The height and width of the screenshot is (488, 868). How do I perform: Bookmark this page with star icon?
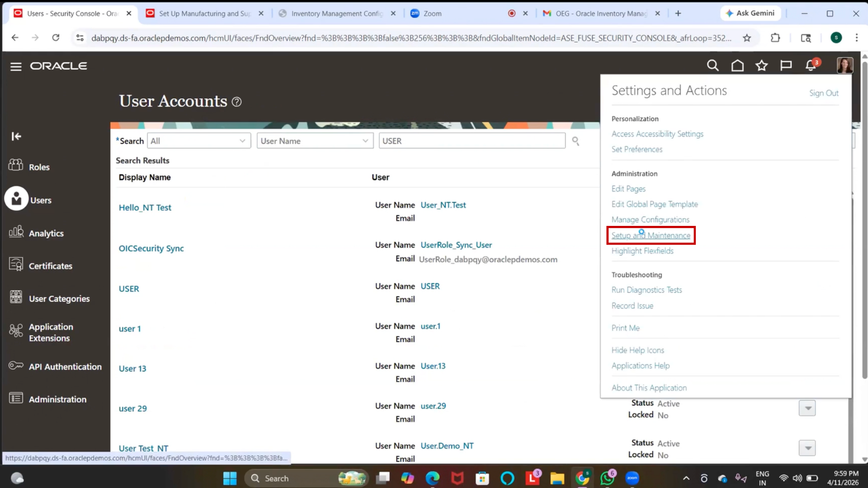(x=747, y=38)
